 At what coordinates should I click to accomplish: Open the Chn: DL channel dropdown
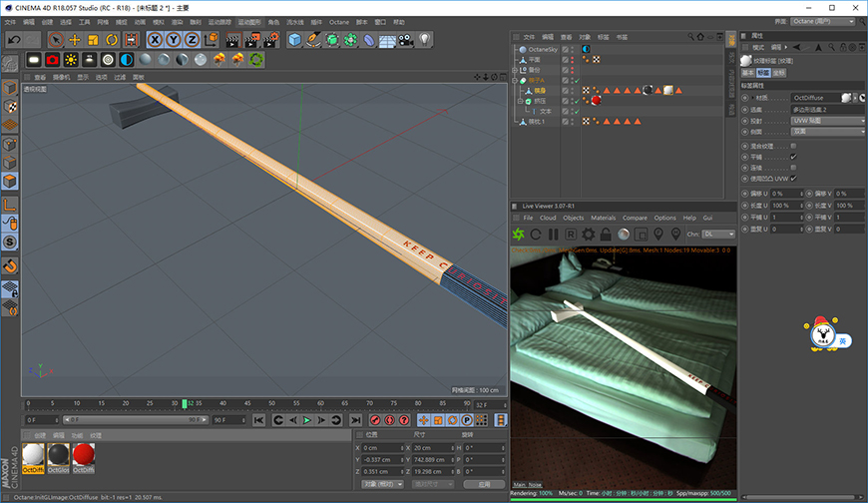pos(718,235)
